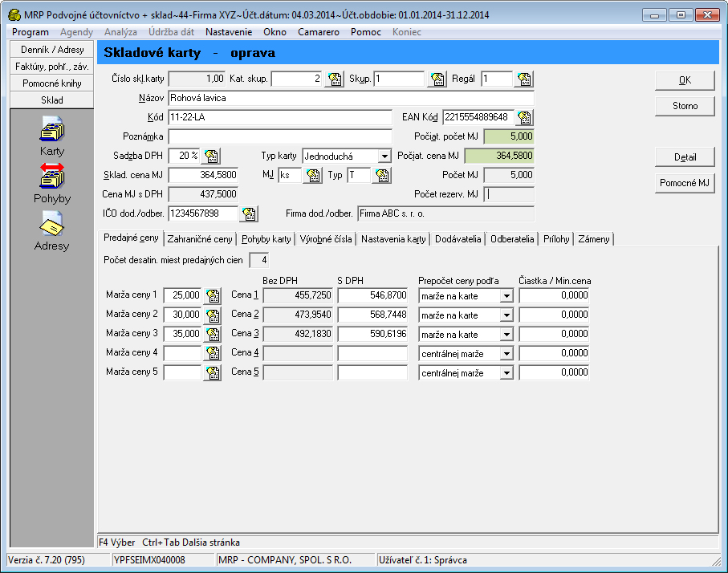The image size is (728, 573).
Task: Click the Pomocné MJ button
Action: pyautogui.click(x=685, y=183)
